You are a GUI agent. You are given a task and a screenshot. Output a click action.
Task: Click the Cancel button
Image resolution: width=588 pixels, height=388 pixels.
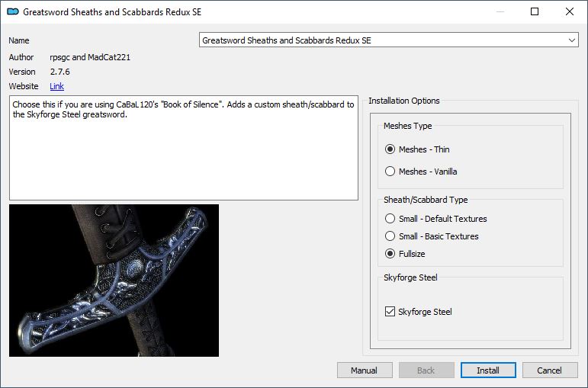coord(550,370)
